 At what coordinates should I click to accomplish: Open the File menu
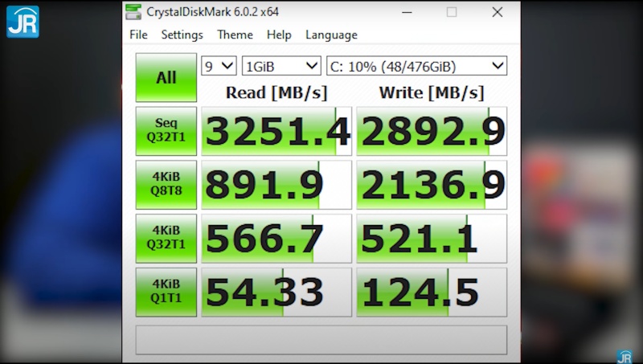[138, 35]
